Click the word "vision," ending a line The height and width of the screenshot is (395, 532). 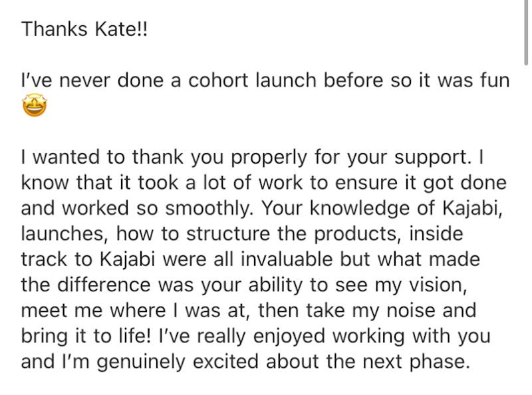[x=438, y=285]
